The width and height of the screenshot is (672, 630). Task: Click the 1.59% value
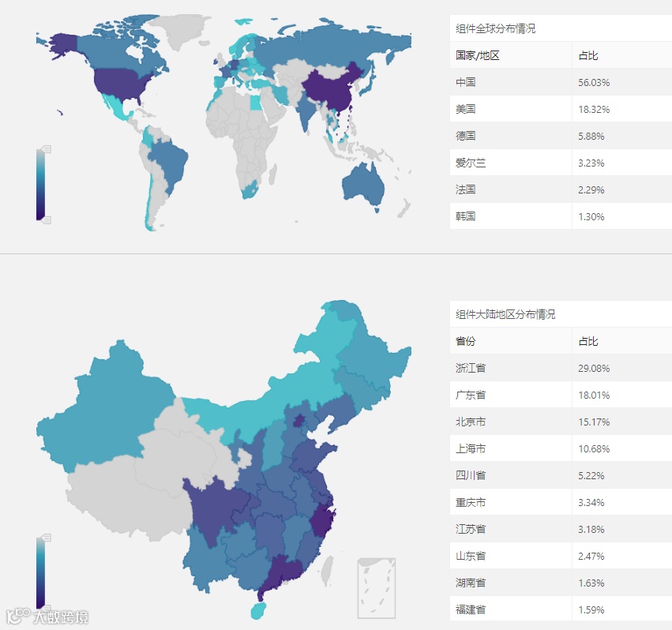coord(591,609)
